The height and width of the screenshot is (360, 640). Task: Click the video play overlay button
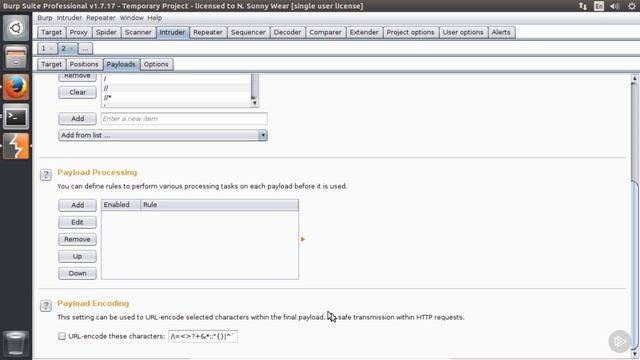(620, 341)
